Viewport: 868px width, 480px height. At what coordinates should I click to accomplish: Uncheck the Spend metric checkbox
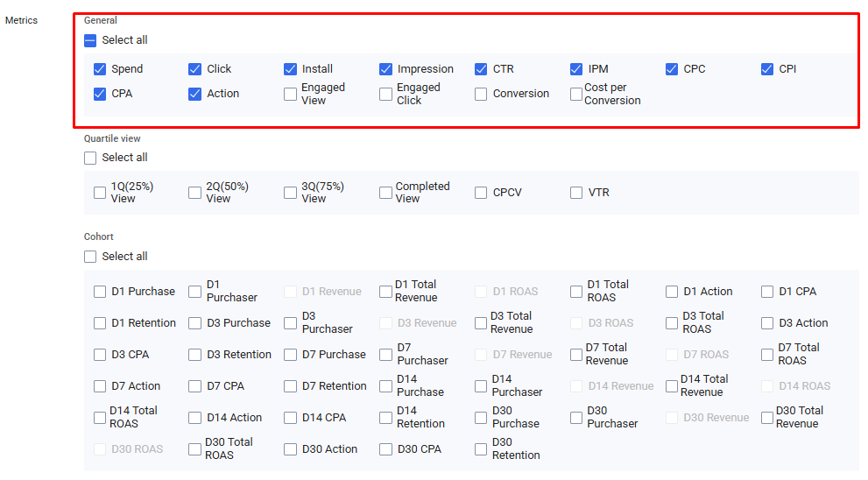(x=100, y=69)
